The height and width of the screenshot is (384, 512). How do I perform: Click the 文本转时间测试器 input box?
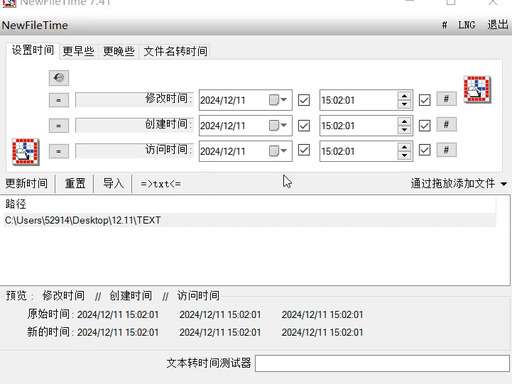[x=382, y=363]
